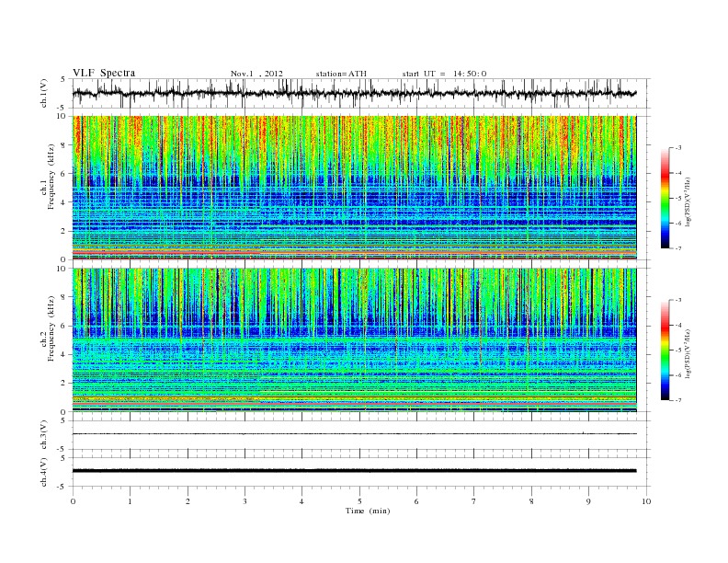This screenshot has width=728, height=563.
Task: Click time axis tick label "2"
Action: (x=188, y=501)
